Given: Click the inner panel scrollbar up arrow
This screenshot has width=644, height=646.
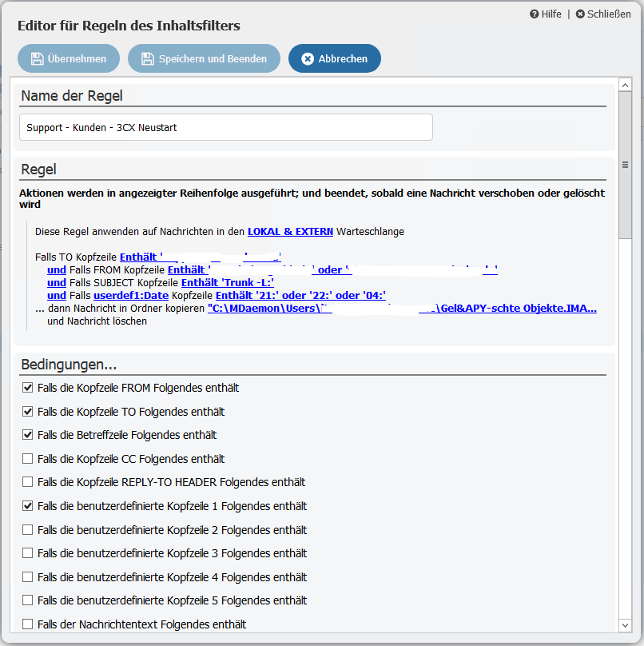Looking at the screenshot, I should click(625, 83).
